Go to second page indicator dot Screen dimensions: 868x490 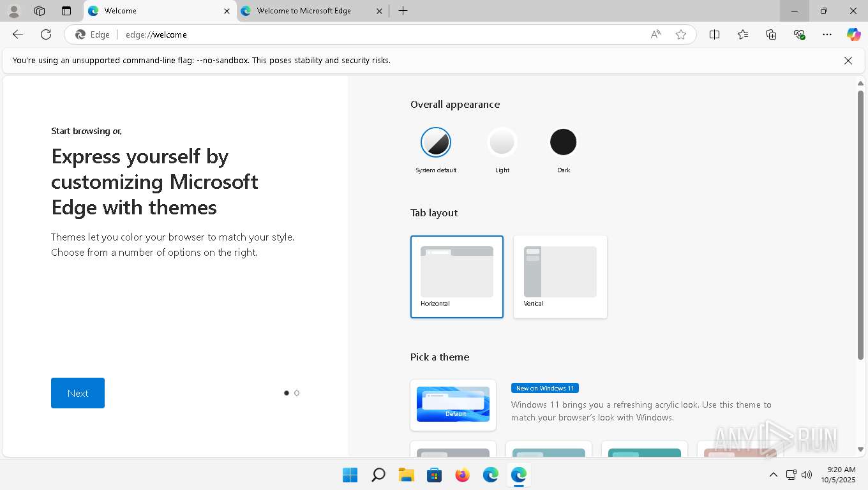[x=297, y=393]
